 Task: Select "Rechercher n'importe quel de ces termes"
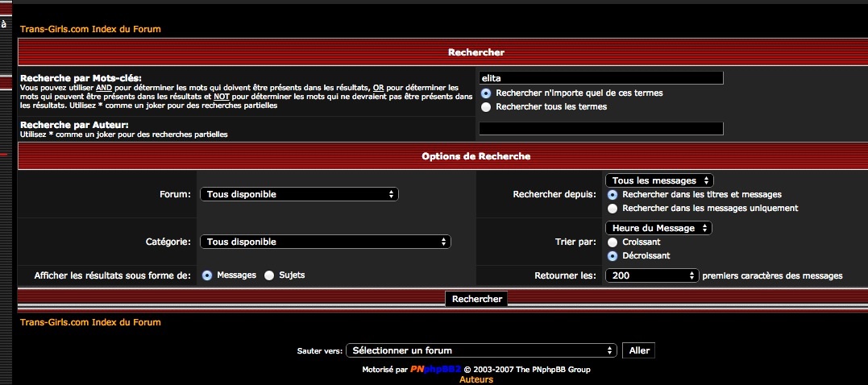(x=486, y=93)
